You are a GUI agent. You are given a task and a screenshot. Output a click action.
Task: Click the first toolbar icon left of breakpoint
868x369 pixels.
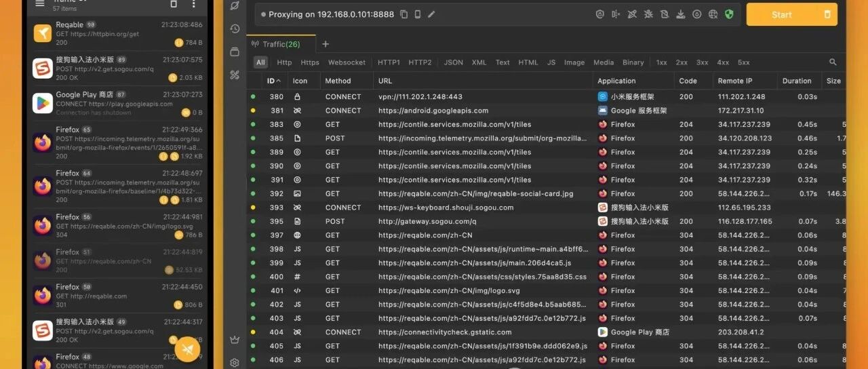[599, 14]
